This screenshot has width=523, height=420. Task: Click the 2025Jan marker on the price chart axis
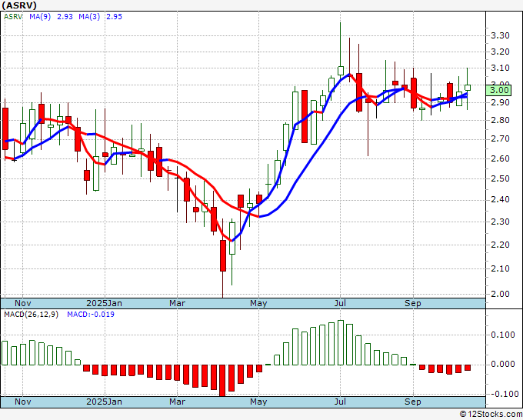104,303
